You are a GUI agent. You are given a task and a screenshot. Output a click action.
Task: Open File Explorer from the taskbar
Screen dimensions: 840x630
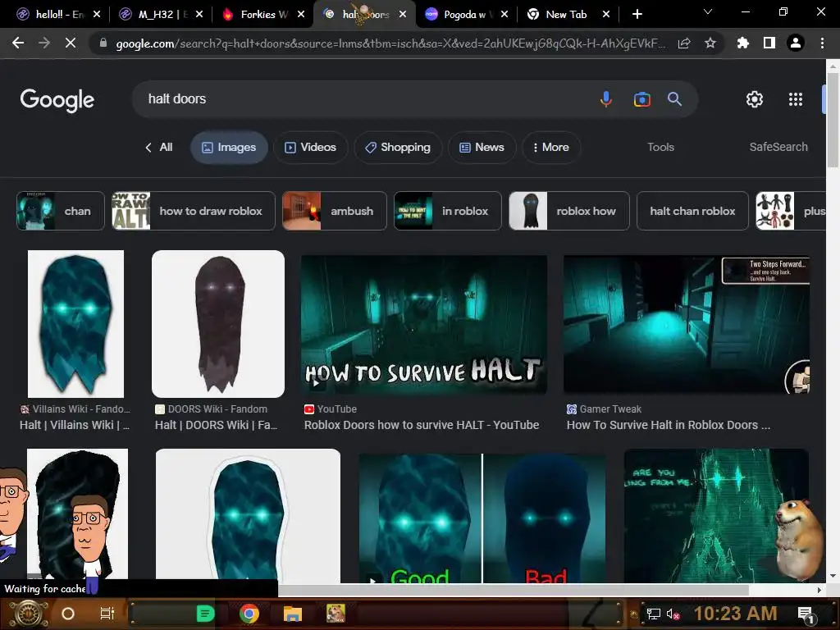(x=293, y=614)
